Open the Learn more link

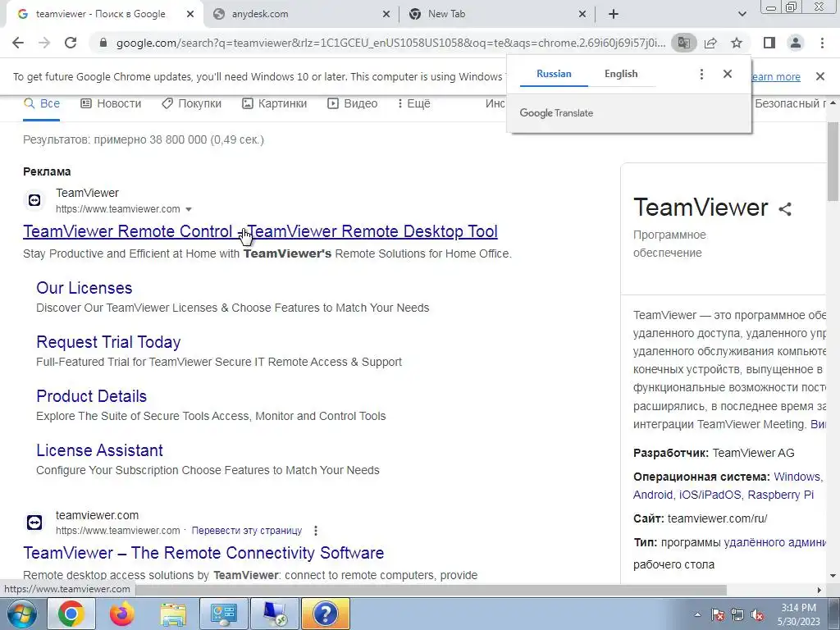pos(776,76)
